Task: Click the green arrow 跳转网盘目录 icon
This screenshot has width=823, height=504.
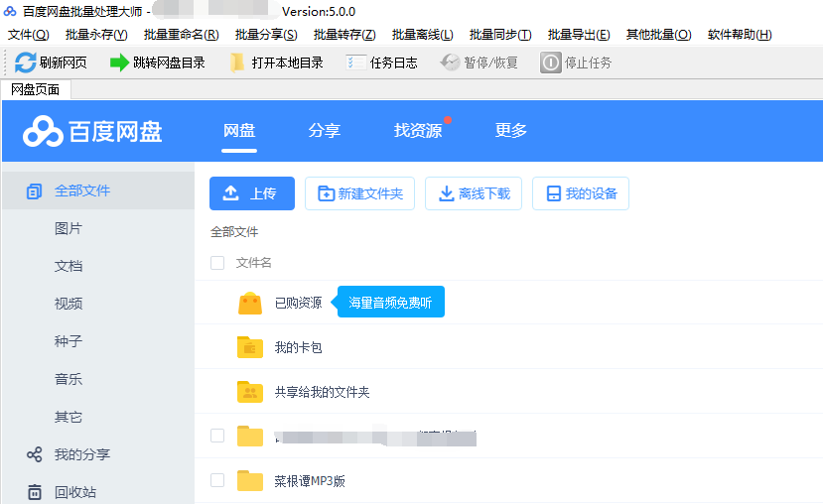Action: click(x=119, y=63)
